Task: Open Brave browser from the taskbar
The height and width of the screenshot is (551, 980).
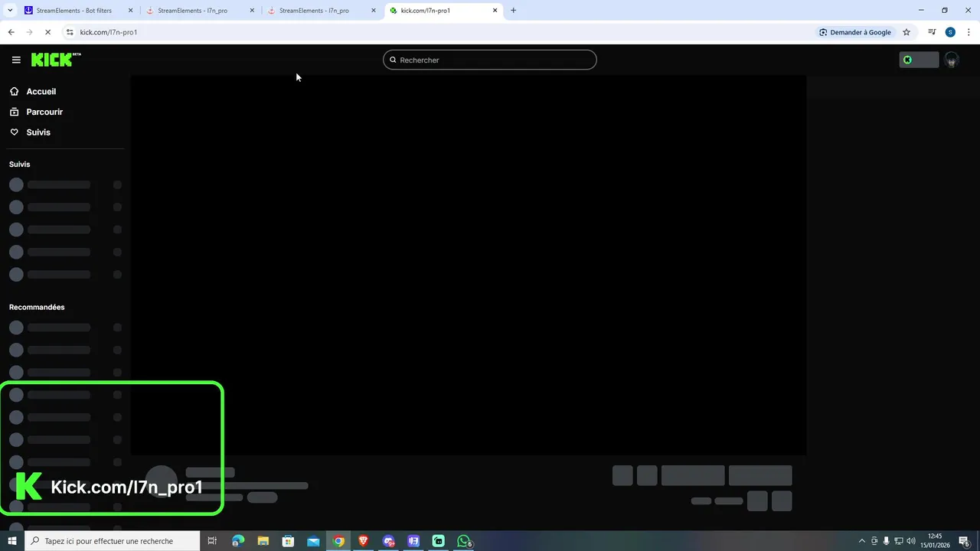Action: [x=364, y=541]
